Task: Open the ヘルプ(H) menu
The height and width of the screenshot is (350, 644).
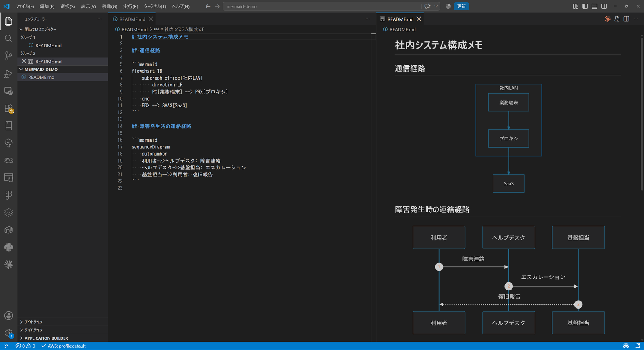Action: [x=181, y=6]
